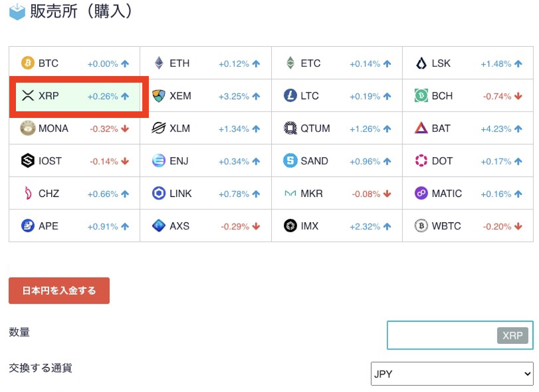Select the MKR Maker icon

pyautogui.click(x=290, y=193)
